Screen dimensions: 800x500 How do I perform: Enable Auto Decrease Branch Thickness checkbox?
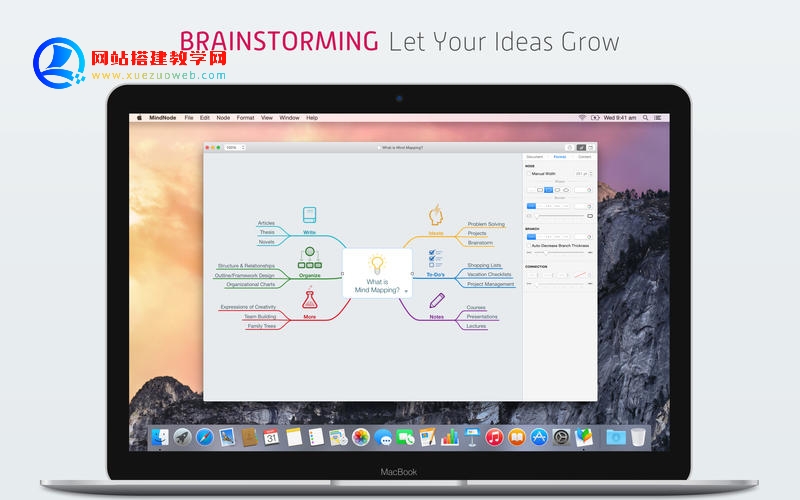pos(529,245)
